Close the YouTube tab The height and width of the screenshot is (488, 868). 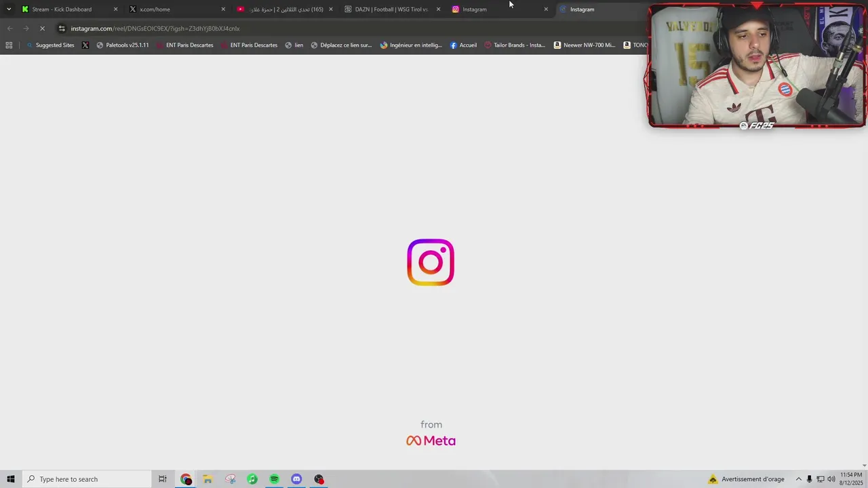tap(330, 9)
